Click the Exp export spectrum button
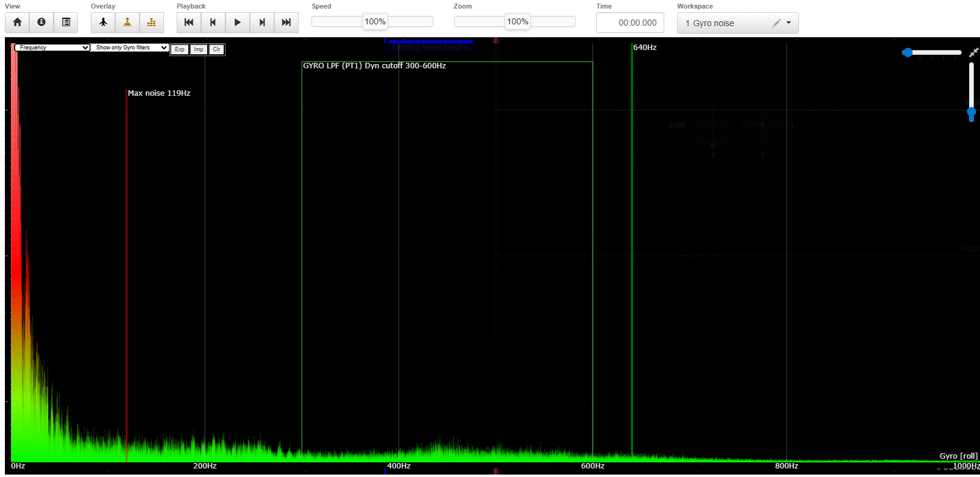The image size is (980, 477). (x=179, y=49)
